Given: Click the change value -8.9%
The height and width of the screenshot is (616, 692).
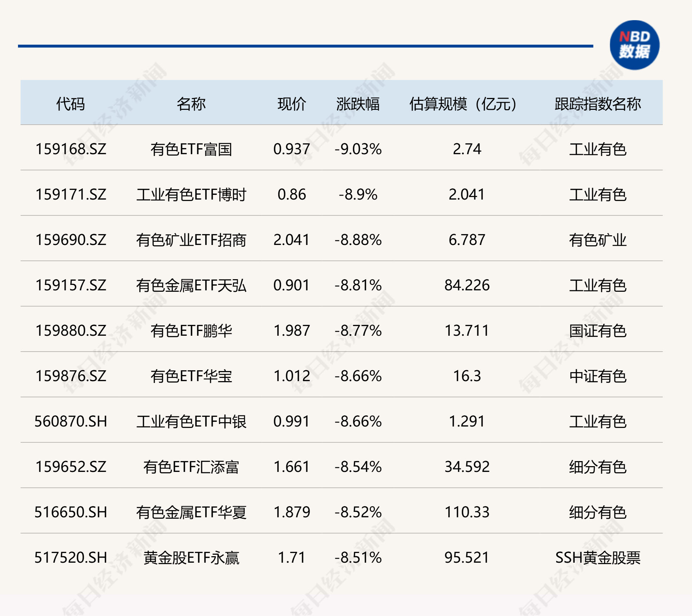Looking at the screenshot, I should (358, 195).
